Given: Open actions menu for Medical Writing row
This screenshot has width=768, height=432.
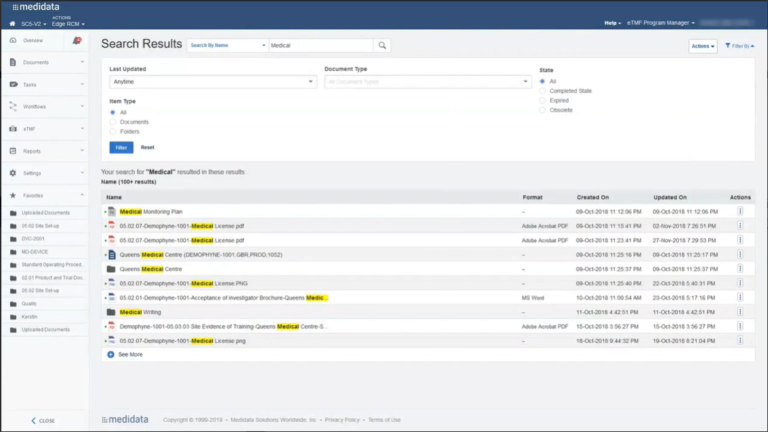Looking at the screenshot, I should pyautogui.click(x=740, y=312).
